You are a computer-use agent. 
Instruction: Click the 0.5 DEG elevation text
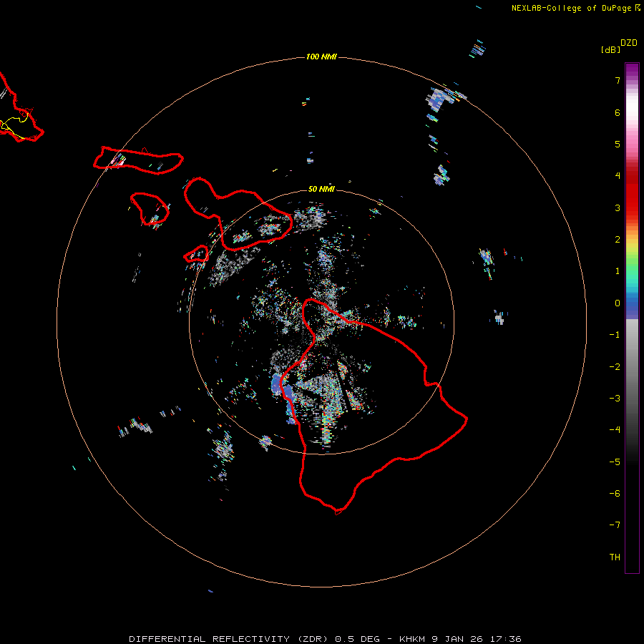[357, 639]
